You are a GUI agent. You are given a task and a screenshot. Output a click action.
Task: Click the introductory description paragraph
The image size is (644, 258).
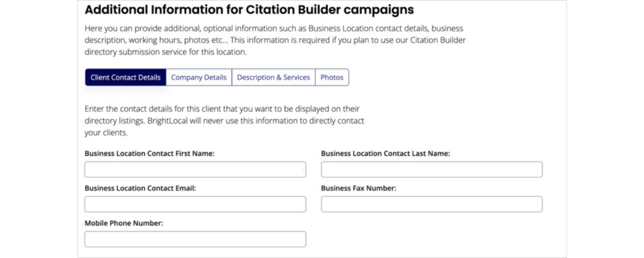275,40
